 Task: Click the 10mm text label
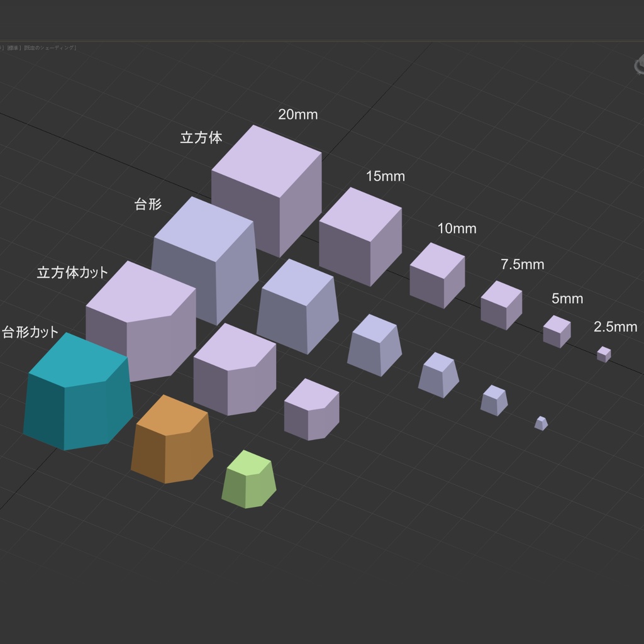(x=457, y=228)
